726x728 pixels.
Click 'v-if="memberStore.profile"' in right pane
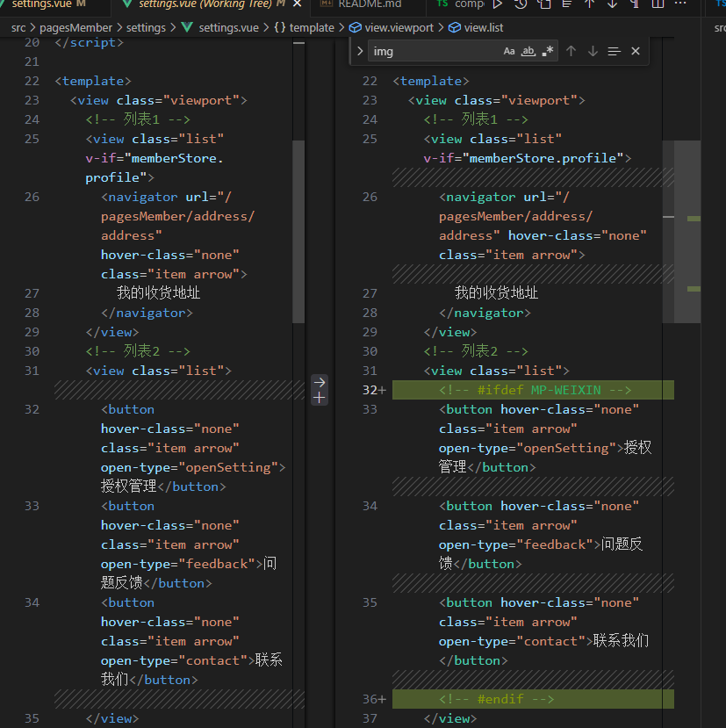click(523, 158)
